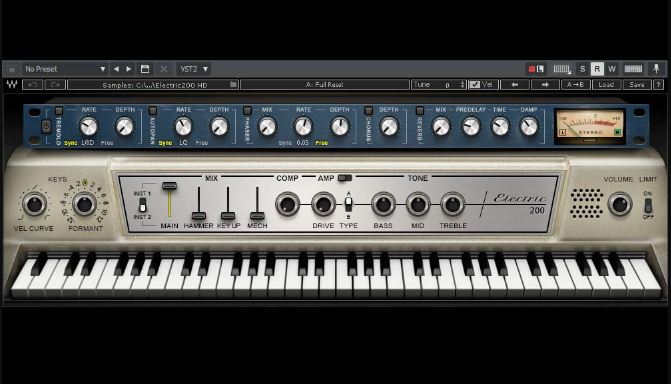Screen dimensions: 671x384
Task: Click the samples folder browse icon
Action: point(233,84)
